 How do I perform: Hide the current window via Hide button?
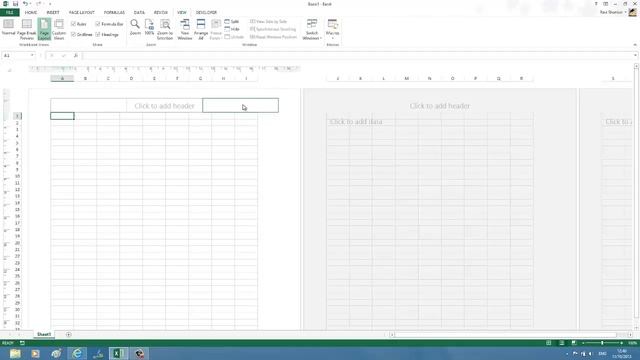[x=232, y=29]
